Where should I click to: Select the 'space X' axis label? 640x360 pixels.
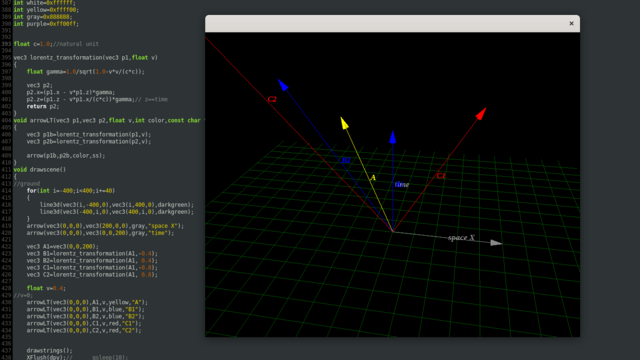(x=462, y=238)
